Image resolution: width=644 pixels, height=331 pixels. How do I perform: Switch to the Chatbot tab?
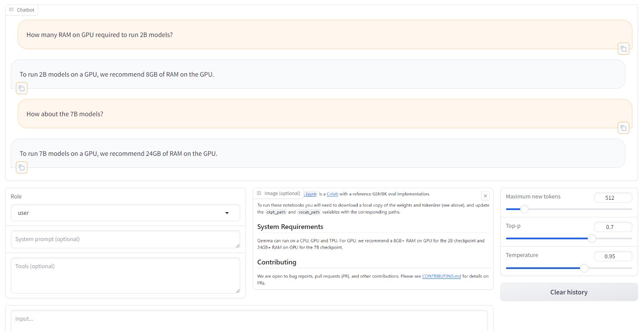tap(21, 9)
